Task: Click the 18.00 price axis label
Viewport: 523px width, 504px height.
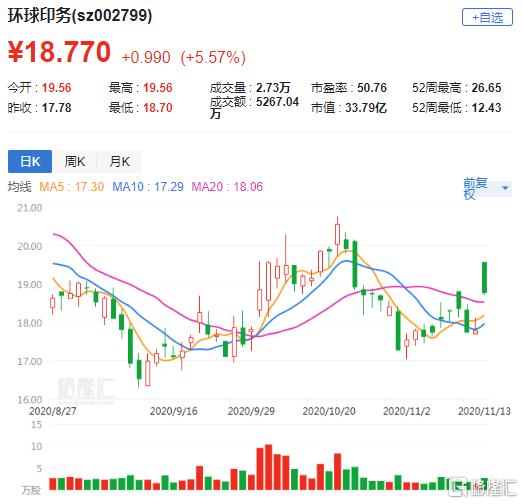Action: tap(30, 323)
